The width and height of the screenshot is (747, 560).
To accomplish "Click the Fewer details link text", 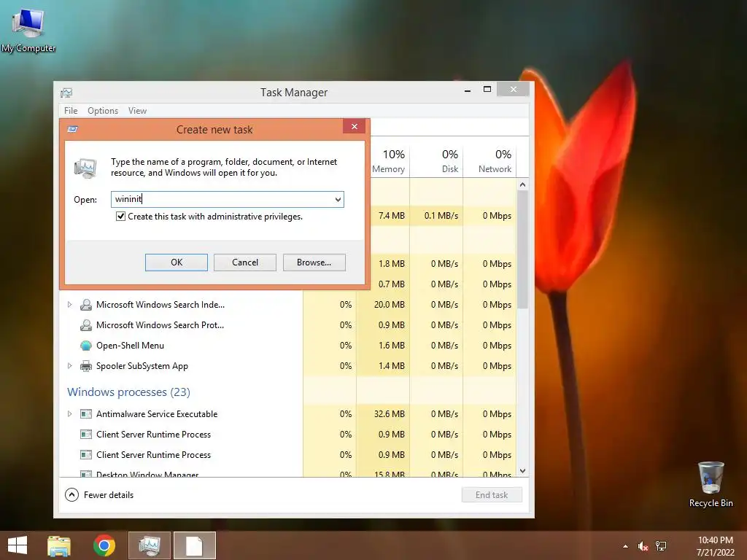I will (x=109, y=495).
